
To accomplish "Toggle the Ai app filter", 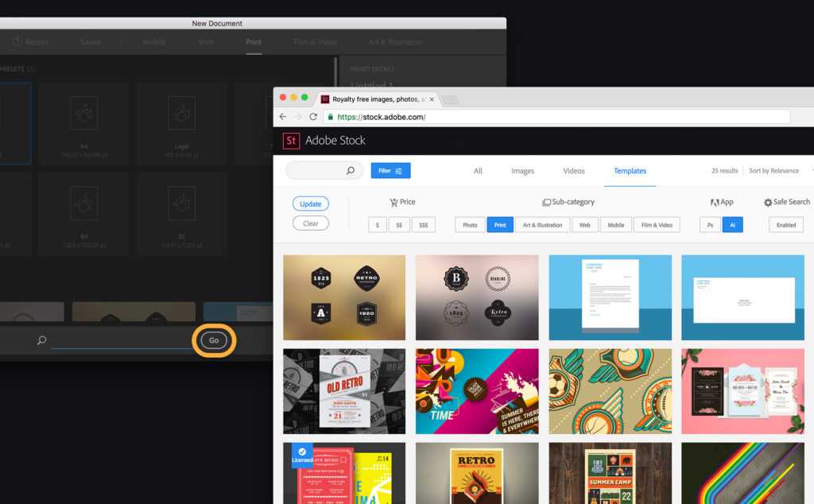I will tap(732, 225).
